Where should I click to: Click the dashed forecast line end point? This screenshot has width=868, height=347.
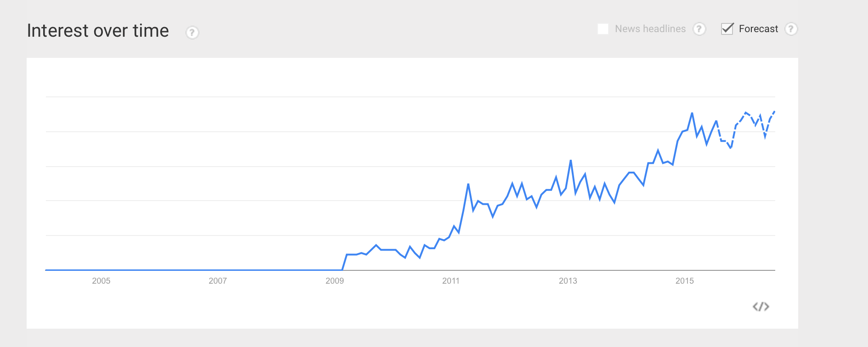(774, 112)
